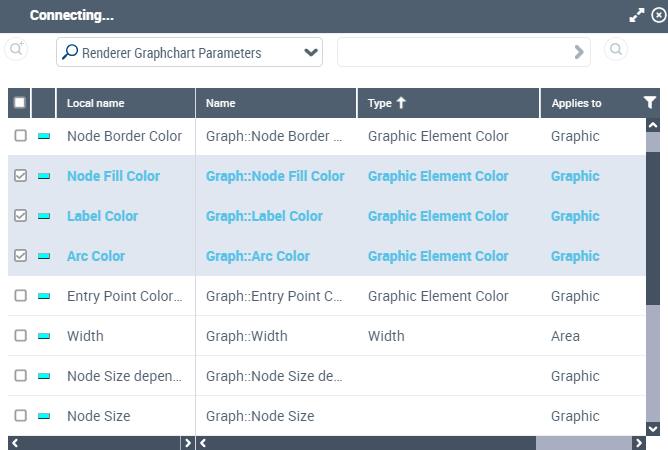Sort by the Local name column header
Viewport: 668px width, 450px height.
click(x=96, y=103)
